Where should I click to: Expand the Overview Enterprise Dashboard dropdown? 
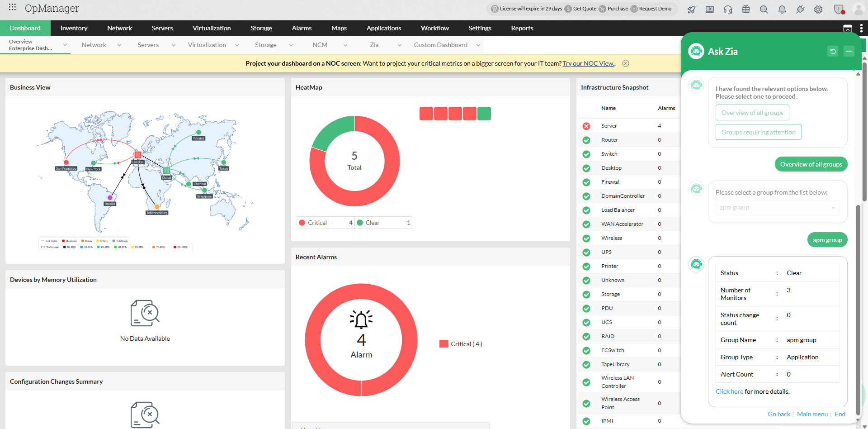[x=65, y=45]
